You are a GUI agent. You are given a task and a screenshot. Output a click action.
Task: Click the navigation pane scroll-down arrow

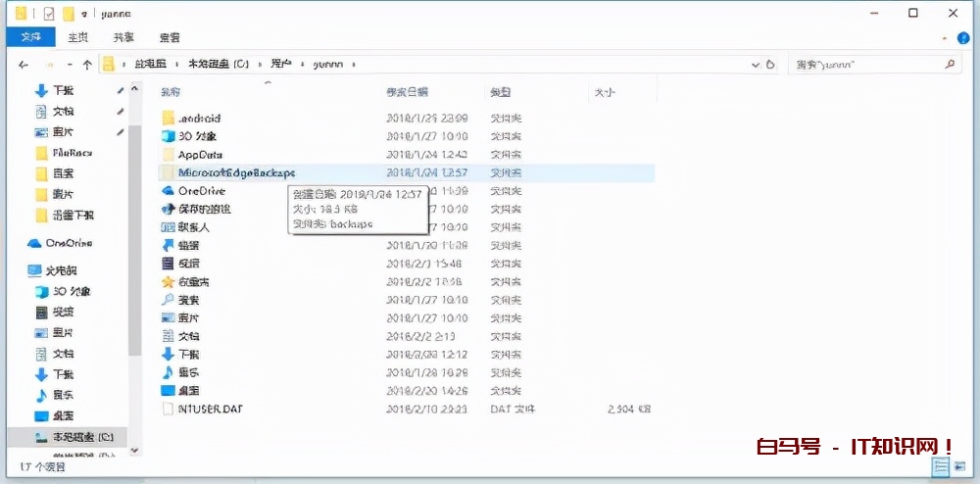coord(135,451)
